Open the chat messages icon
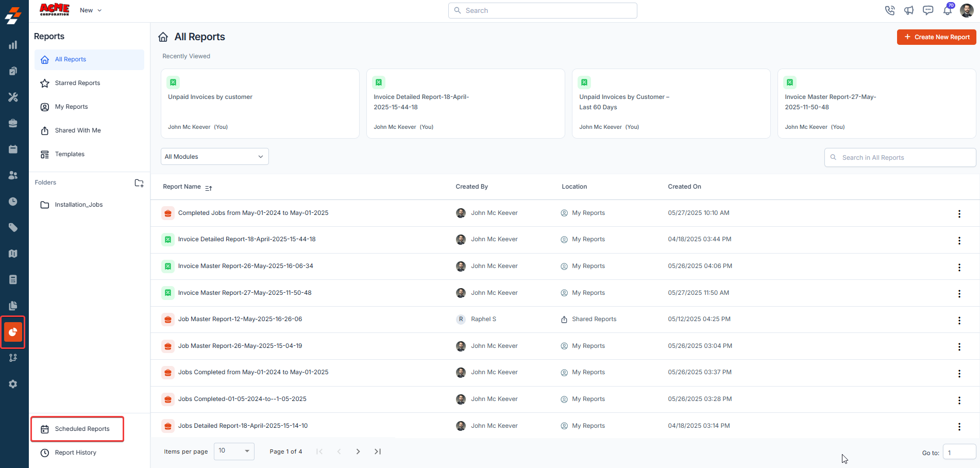Viewport: 980px width, 468px height. (x=928, y=10)
